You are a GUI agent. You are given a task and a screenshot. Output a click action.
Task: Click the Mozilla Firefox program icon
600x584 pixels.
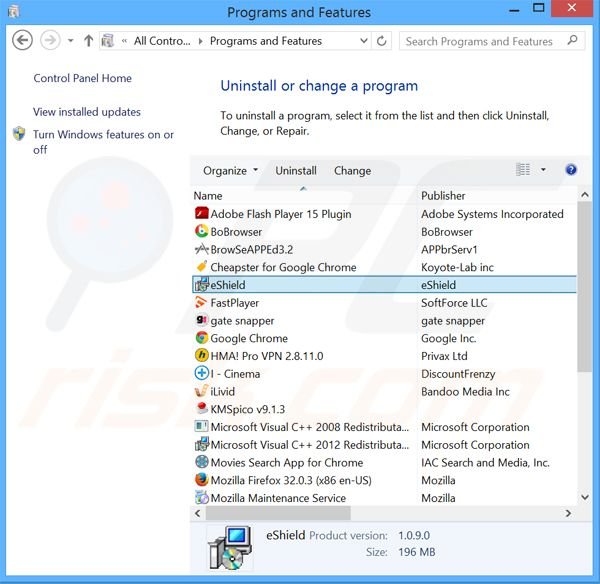click(201, 480)
